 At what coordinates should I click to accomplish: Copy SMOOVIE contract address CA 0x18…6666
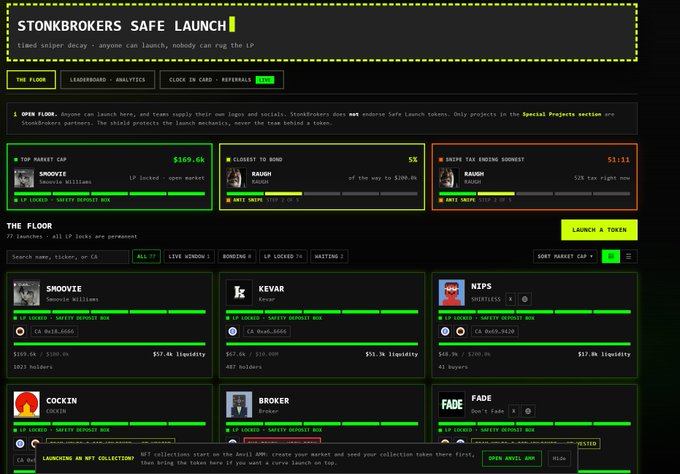(x=54, y=332)
